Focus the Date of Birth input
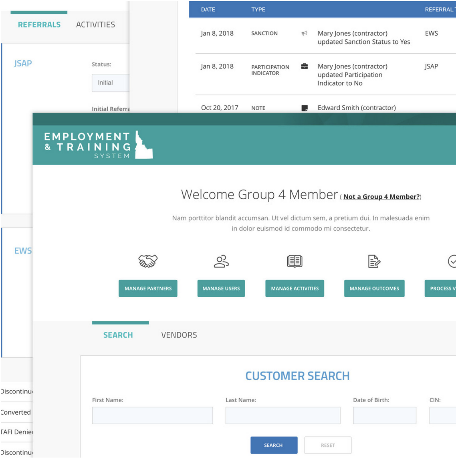Viewport: 456px width, 476px height. (x=384, y=415)
